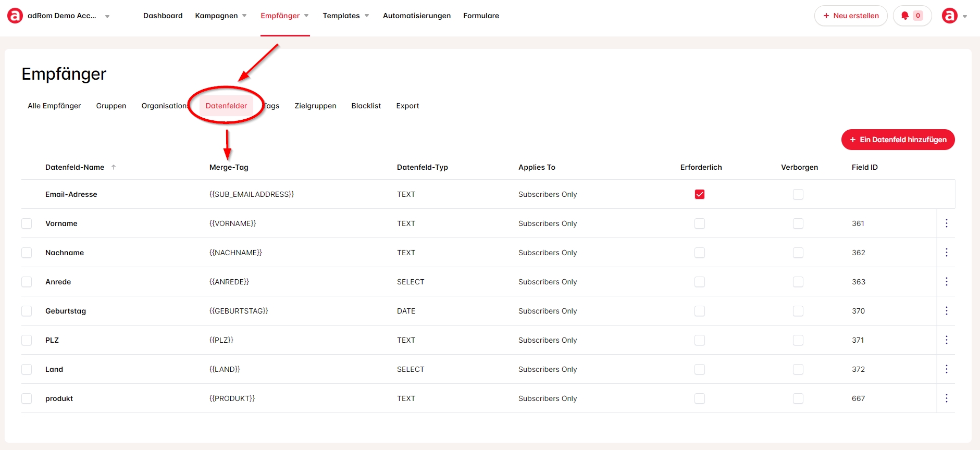The image size is (980, 450).
Task: Open row actions for PLZ
Action: (x=947, y=340)
